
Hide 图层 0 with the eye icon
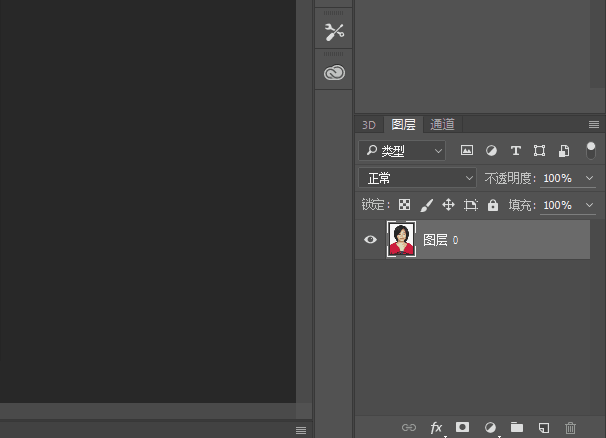click(x=370, y=239)
